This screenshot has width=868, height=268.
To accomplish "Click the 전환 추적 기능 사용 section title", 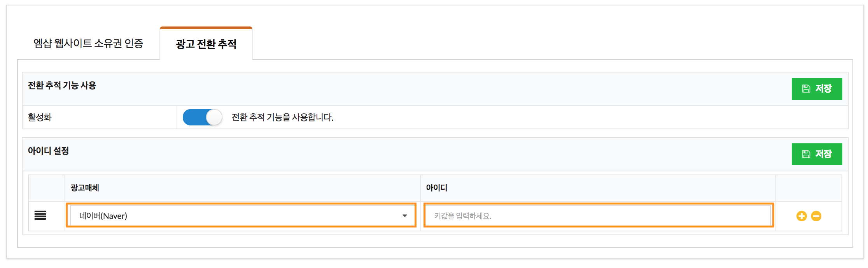I will click(x=62, y=85).
